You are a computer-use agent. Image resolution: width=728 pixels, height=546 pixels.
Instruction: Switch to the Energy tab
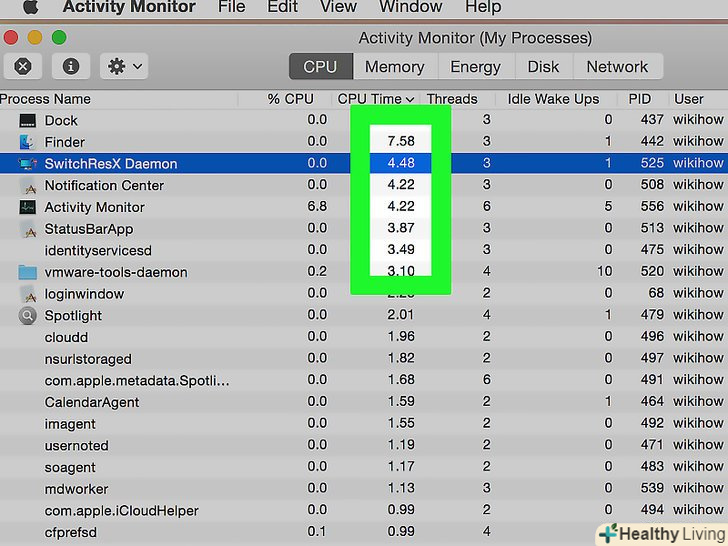pyautogui.click(x=475, y=66)
